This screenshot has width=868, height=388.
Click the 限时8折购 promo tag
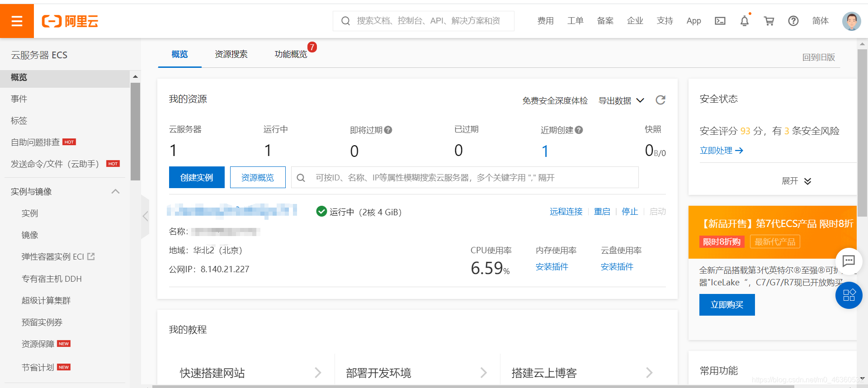(722, 242)
